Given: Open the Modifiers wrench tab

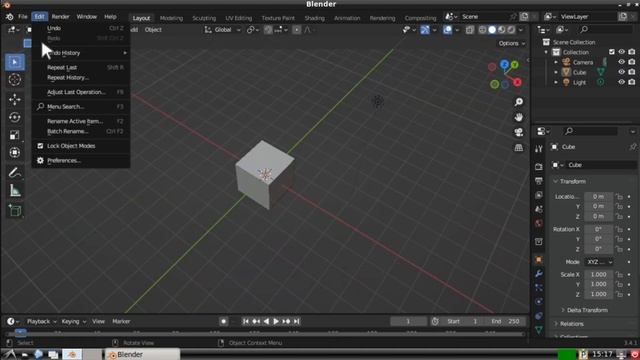Looking at the screenshot, I should pos(539,273).
